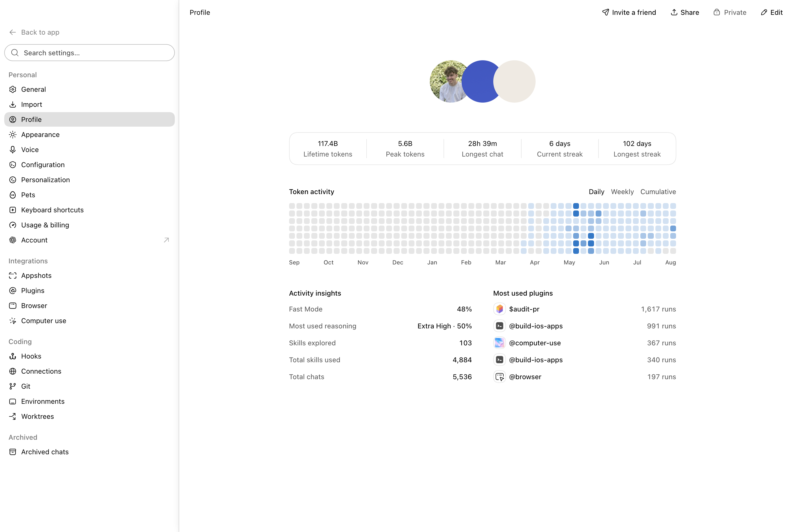Switch token activity to Weekly view

[622, 192]
